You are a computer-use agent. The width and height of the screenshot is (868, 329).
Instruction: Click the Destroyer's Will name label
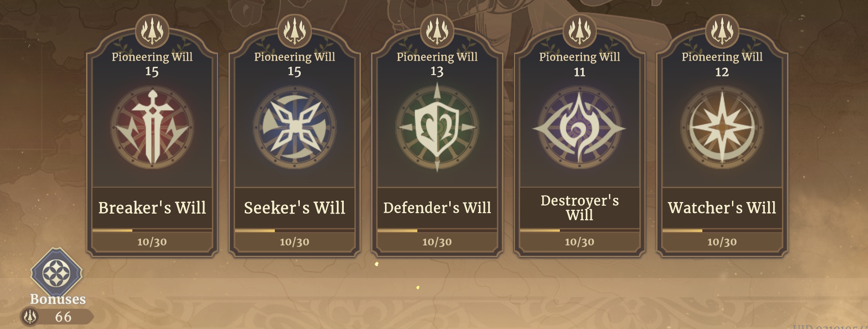point(580,208)
